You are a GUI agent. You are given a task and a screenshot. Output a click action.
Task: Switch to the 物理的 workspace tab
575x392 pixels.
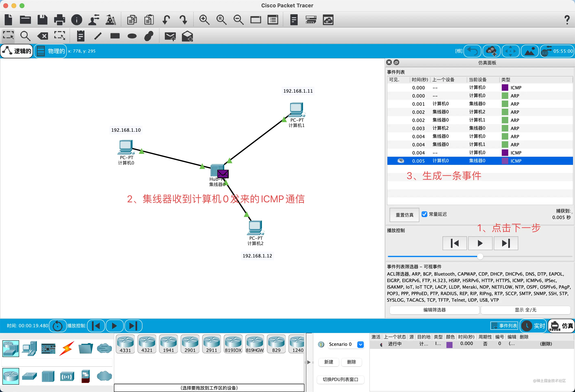click(x=50, y=51)
